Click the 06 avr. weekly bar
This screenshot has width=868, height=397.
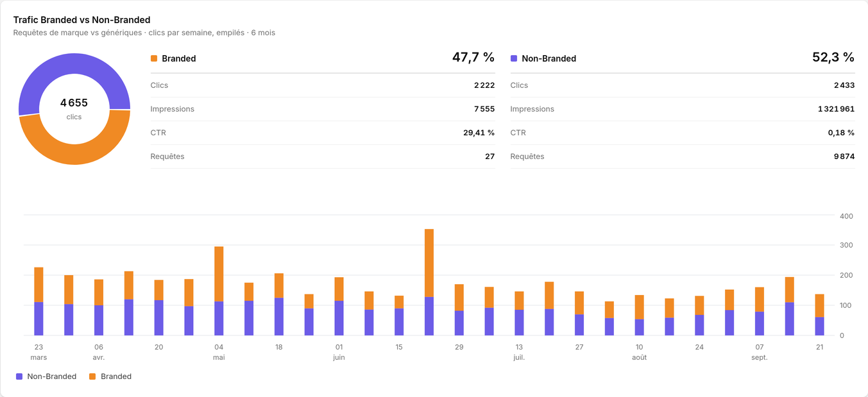click(99, 307)
